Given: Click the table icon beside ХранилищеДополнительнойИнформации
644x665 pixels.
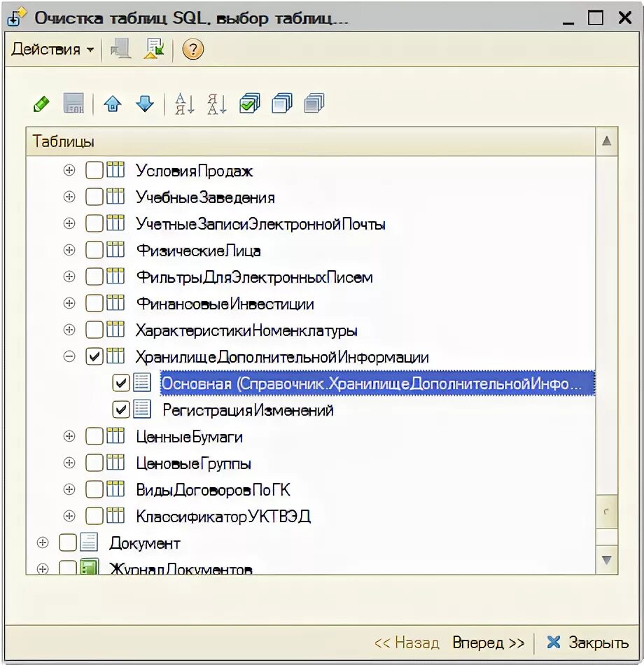Looking at the screenshot, I should [x=115, y=356].
